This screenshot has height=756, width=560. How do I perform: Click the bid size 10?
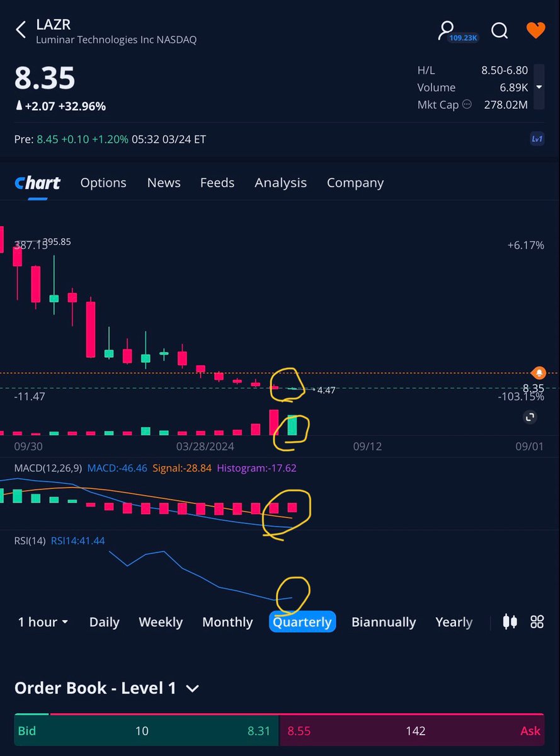[142, 731]
